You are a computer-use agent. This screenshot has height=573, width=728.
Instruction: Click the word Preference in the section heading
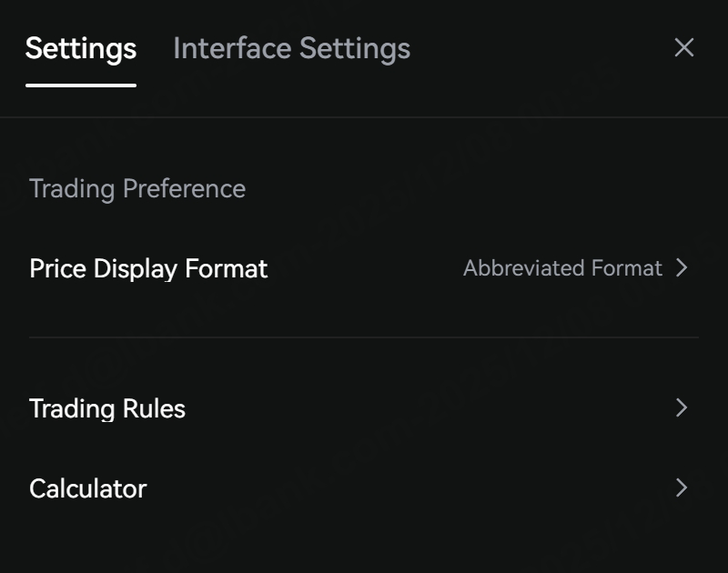tap(184, 189)
